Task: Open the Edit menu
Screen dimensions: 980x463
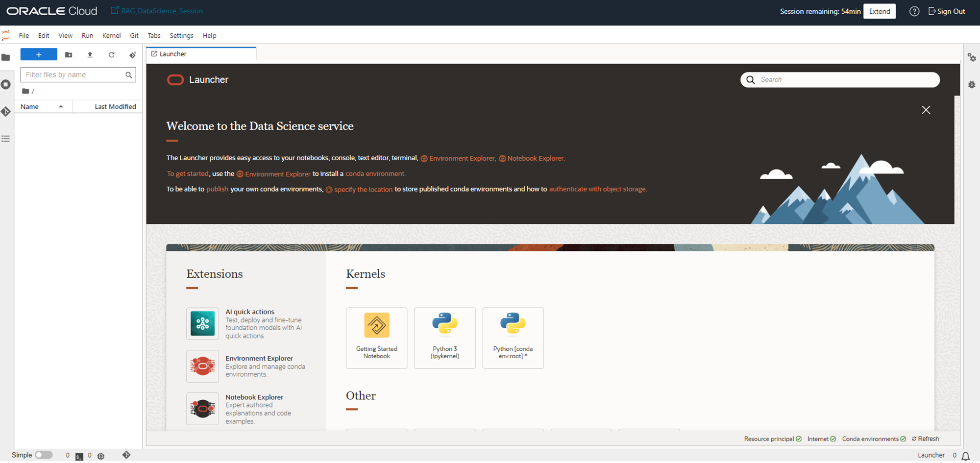Action: pyautogui.click(x=44, y=35)
